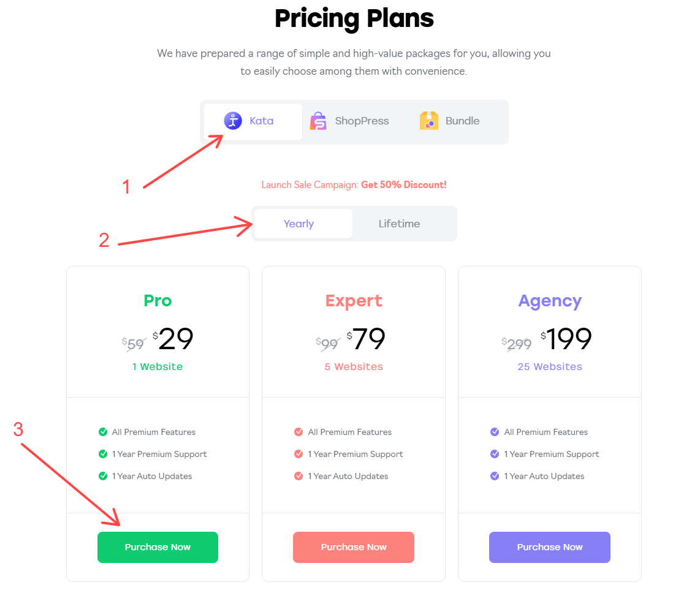700x593 pixels.
Task: Click the Pro plan title
Action: click(x=158, y=301)
